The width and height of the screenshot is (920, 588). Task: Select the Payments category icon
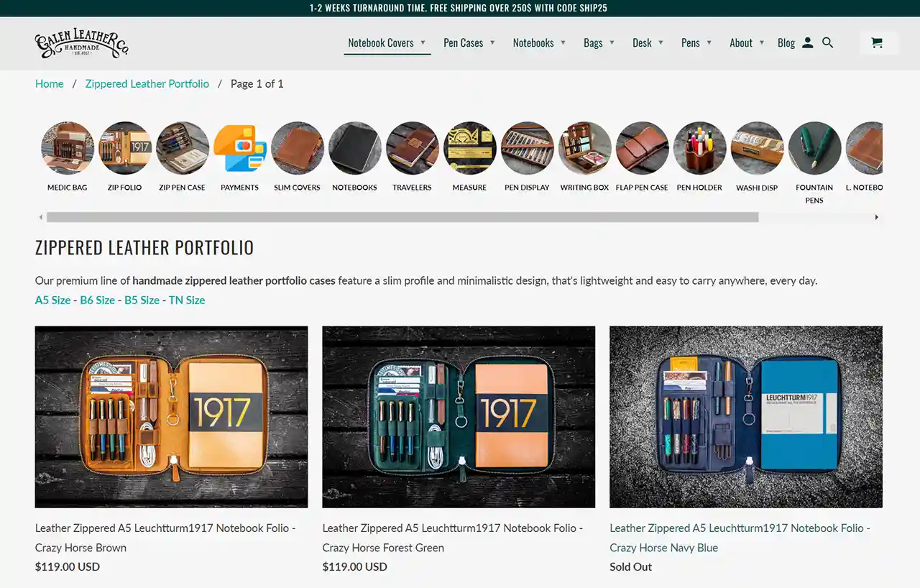click(240, 148)
